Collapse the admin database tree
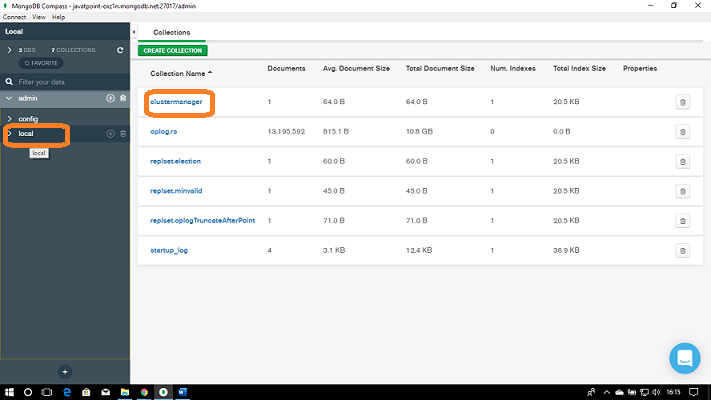This screenshot has width=711, height=400. click(9, 98)
